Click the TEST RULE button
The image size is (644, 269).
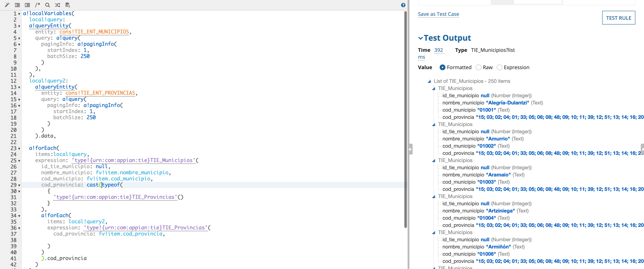click(618, 18)
